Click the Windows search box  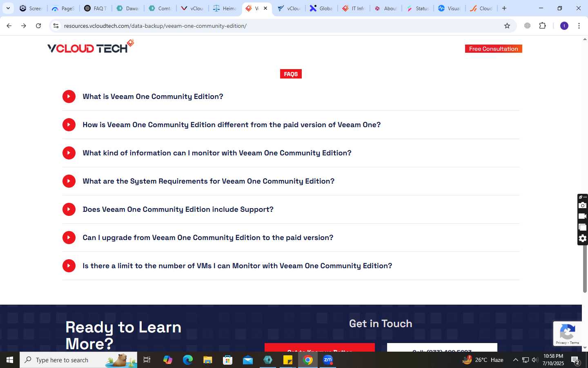[78, 360]
